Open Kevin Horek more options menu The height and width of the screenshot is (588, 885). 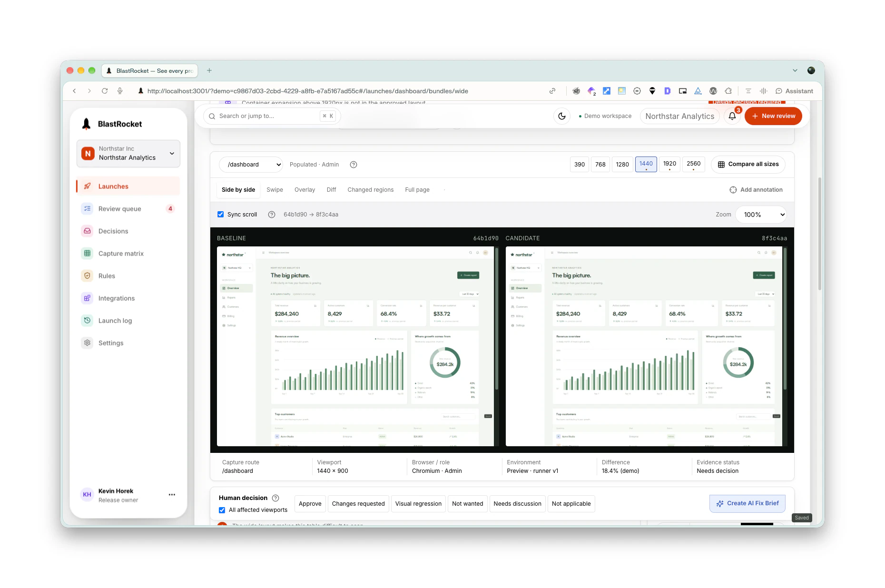[x=172, y=495]
